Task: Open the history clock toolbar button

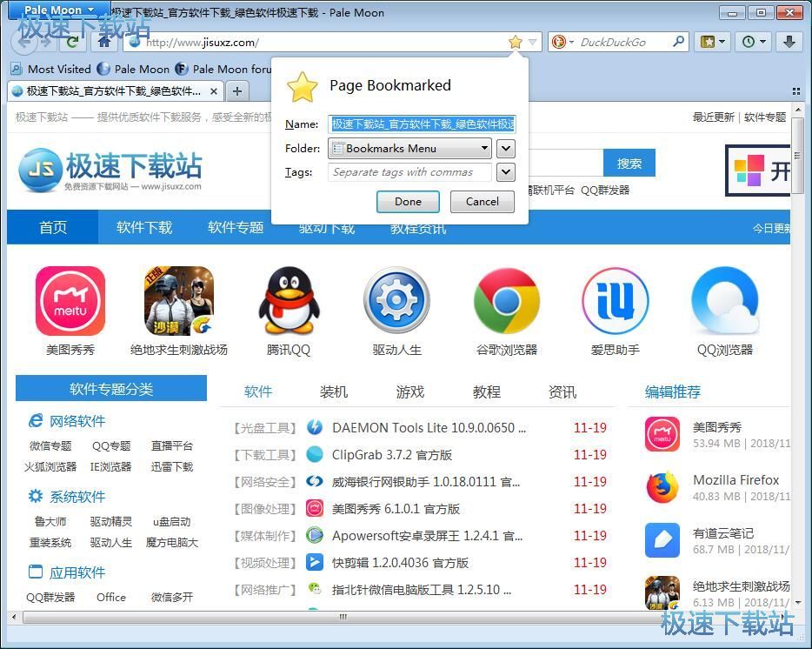Action: 754,42
